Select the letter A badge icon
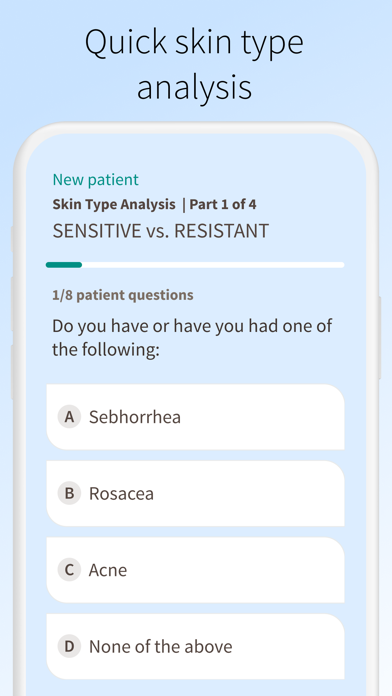Image resolution: width=392 pixels, height=696 pixels. pyautogui.click(x=69, y=417)
